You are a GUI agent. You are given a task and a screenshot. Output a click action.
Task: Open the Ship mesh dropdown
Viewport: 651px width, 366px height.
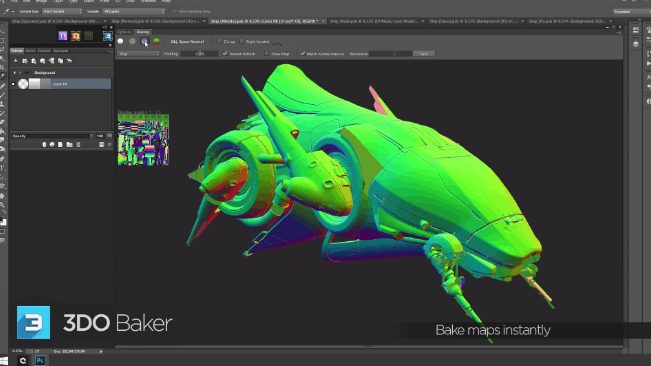tap(139, 54)
